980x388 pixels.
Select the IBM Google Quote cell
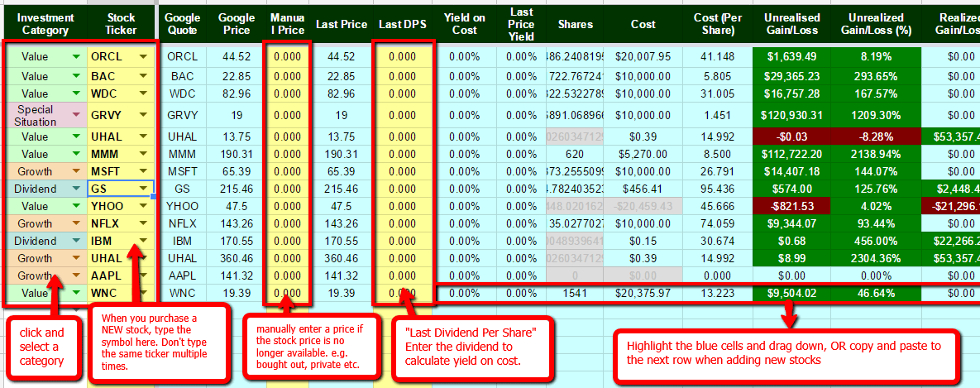coord(183,242)
